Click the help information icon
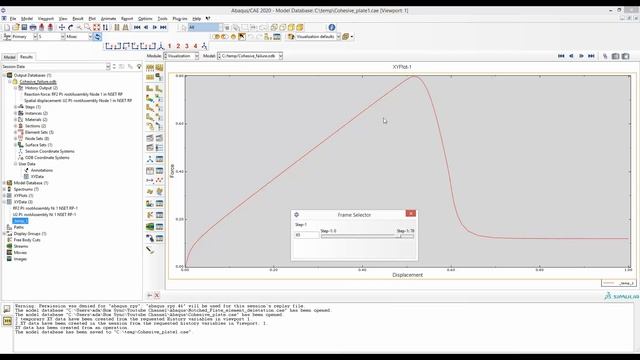The height and width of the screenshot is (360, 640). pyautogui.click(x=332, y=27)
